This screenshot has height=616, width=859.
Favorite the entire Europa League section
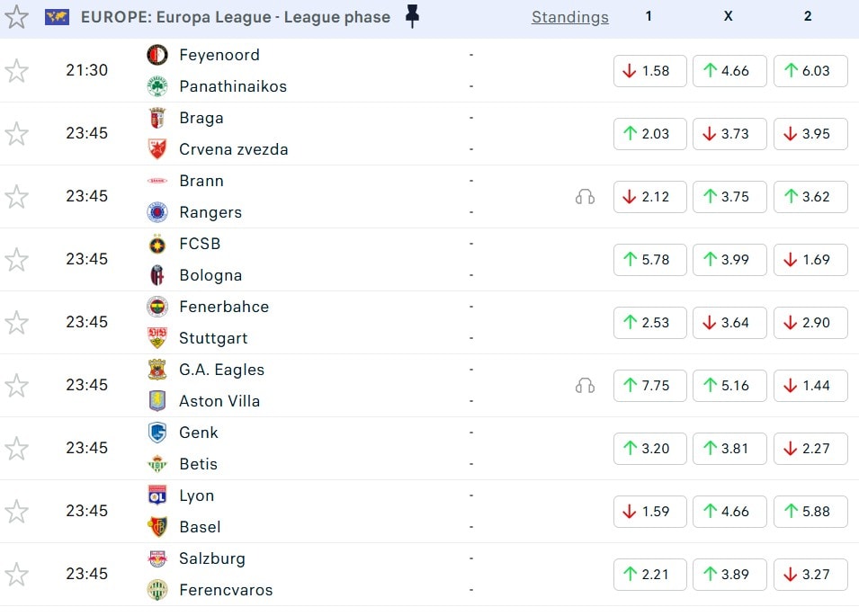point(16,16)
